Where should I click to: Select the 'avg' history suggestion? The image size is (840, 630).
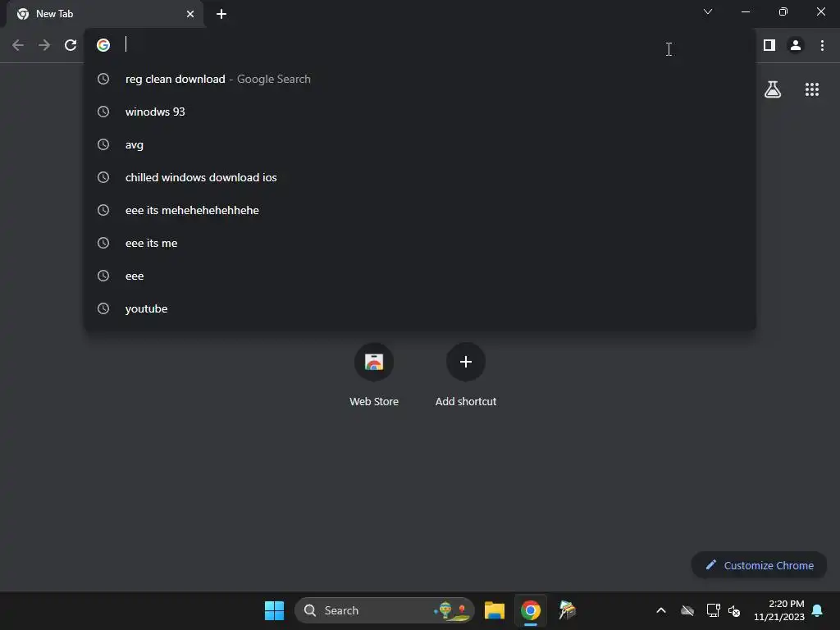tap(420, 144)
